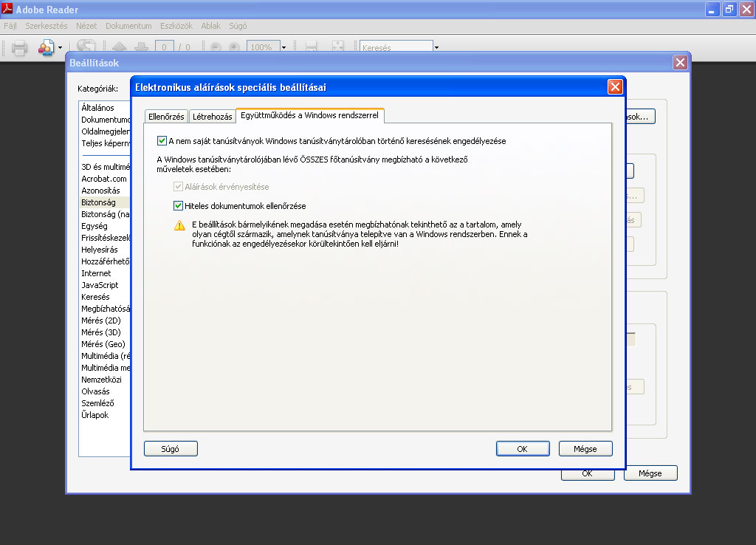Select Frissítéskezelő category

pos(106,238)
